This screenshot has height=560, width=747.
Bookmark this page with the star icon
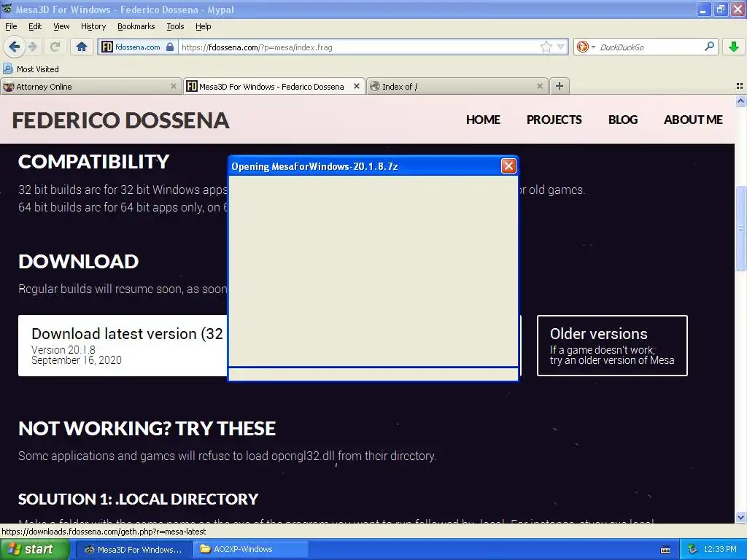click(x=546, y=47)
